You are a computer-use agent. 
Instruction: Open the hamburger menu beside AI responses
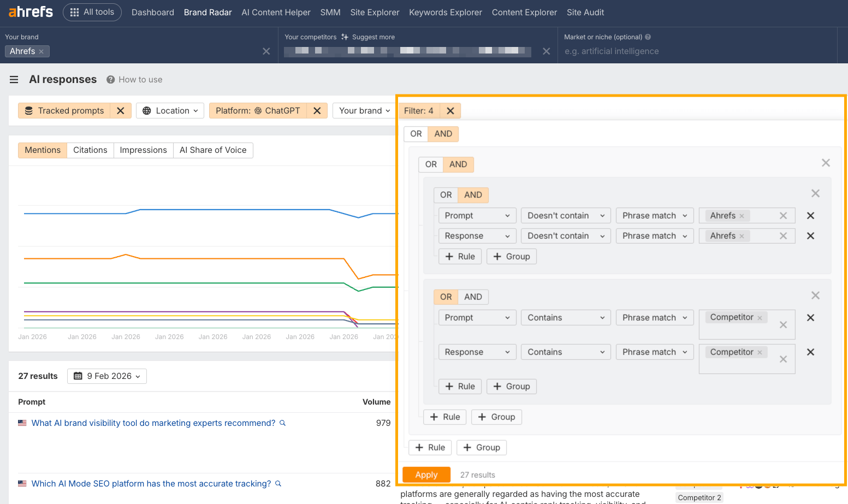tap(14, 79)
